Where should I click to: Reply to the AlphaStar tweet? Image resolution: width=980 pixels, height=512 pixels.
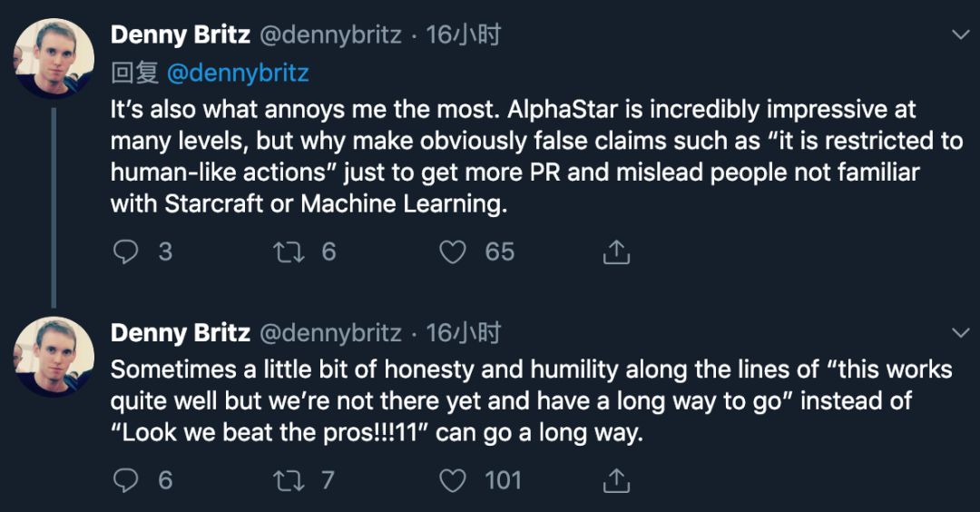click(x=125, y=251)
